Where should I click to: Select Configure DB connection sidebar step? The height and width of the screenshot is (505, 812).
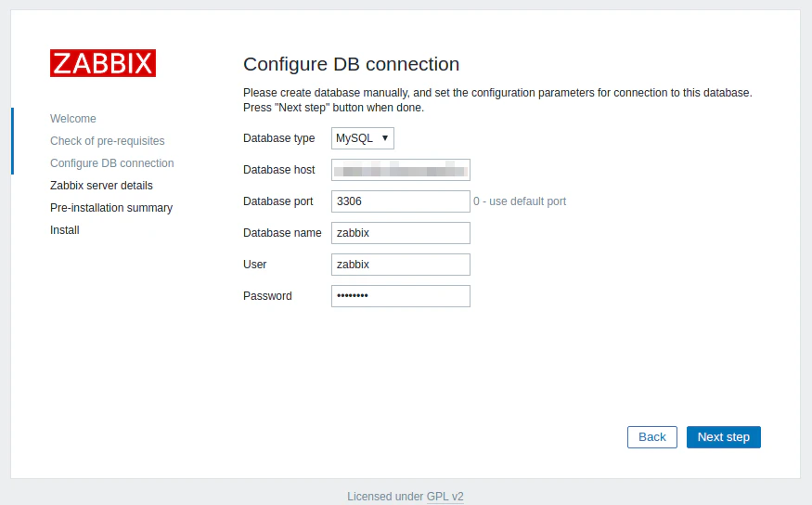pyautogui.click(x=112, y=163)
